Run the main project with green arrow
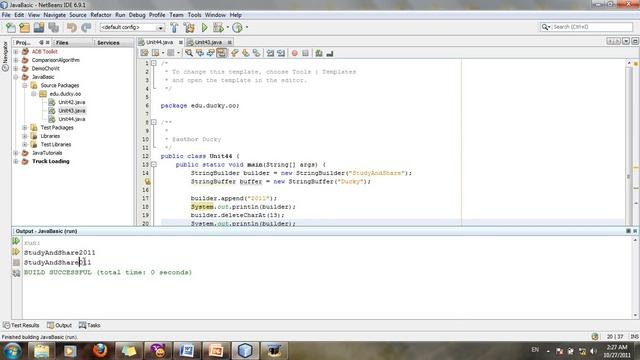Viewport: 640px width, 360px height. point(204,27)
